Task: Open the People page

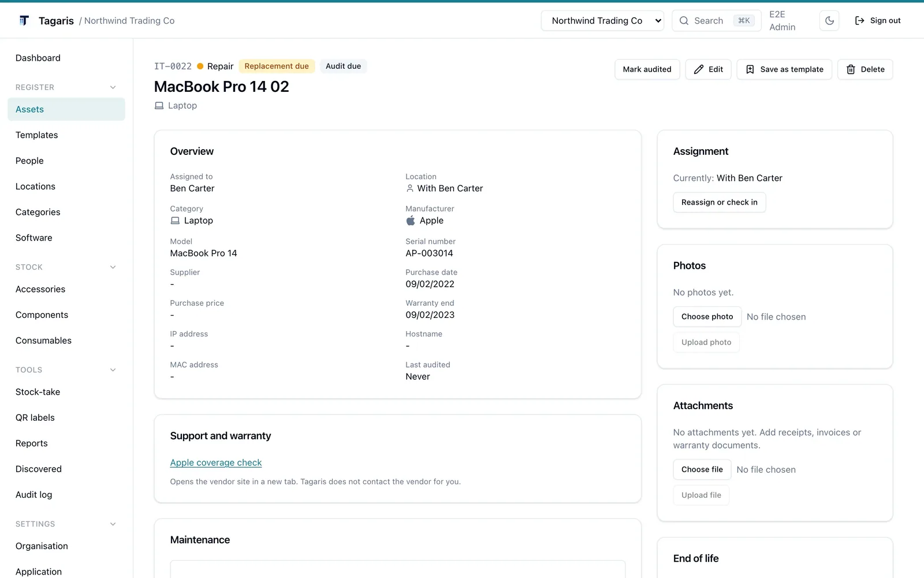Action: coord(66,161)
